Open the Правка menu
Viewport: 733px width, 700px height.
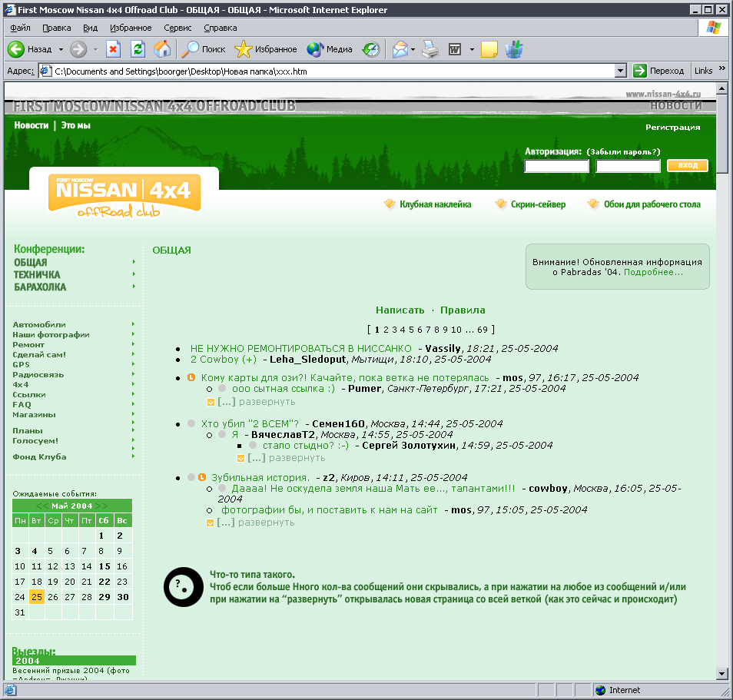click(x=57, y=28)
